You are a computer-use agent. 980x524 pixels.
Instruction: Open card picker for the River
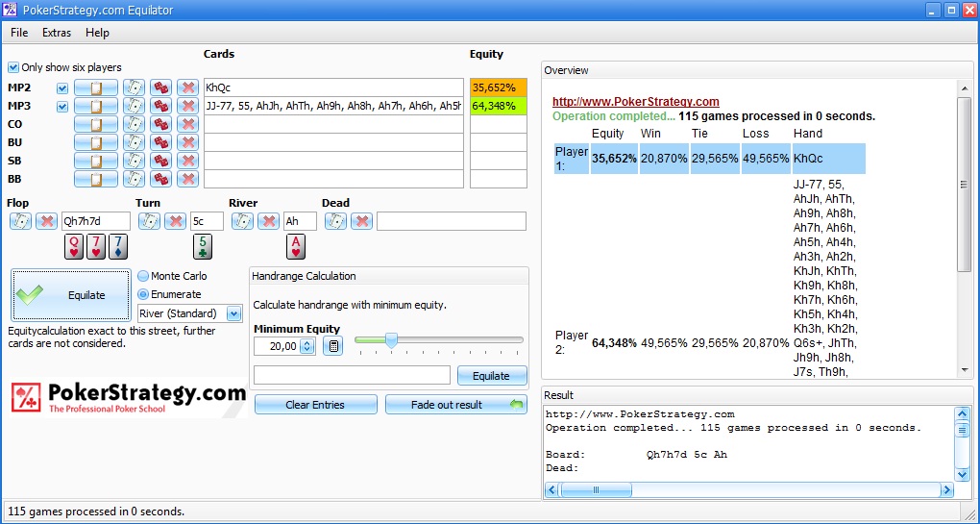pyautogui.click(x=242, y=221)
